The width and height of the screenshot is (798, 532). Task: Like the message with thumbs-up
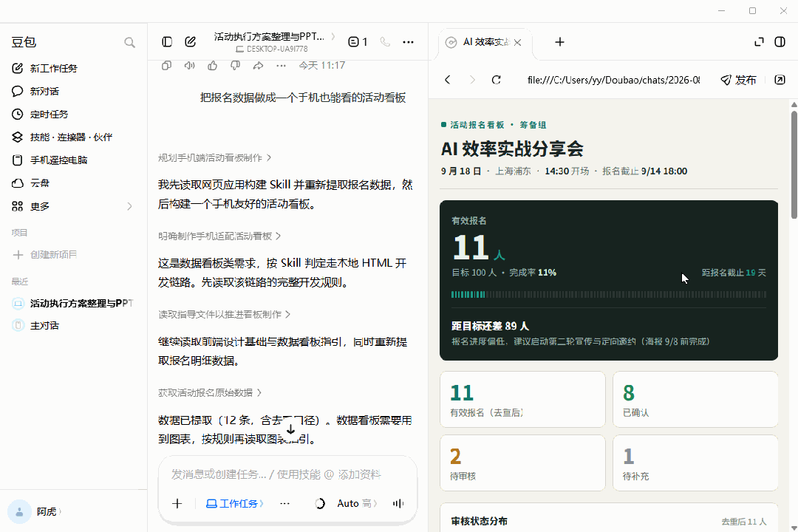click(x=212, y=65)
